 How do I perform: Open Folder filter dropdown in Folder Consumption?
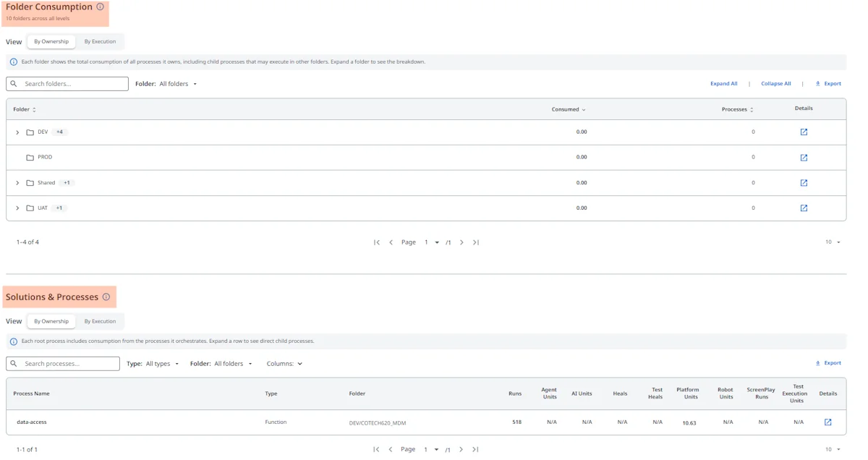[x=166, y=84]
